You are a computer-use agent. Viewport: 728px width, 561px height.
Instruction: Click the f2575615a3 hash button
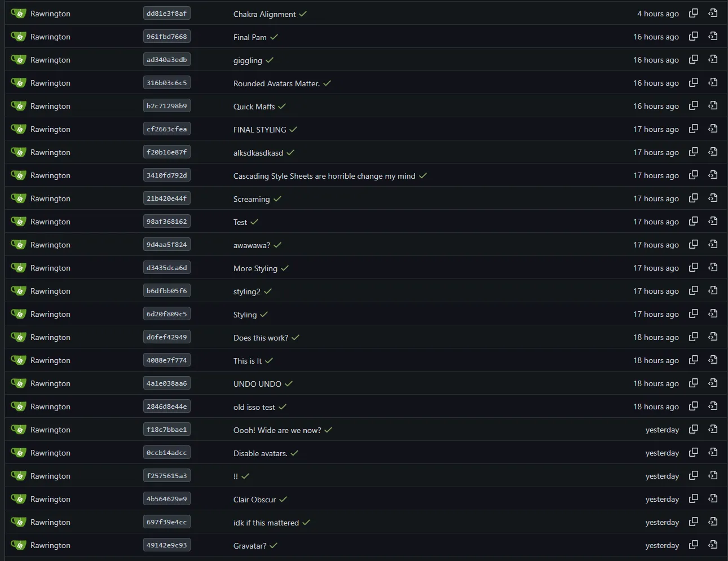[x=166, y=475]
